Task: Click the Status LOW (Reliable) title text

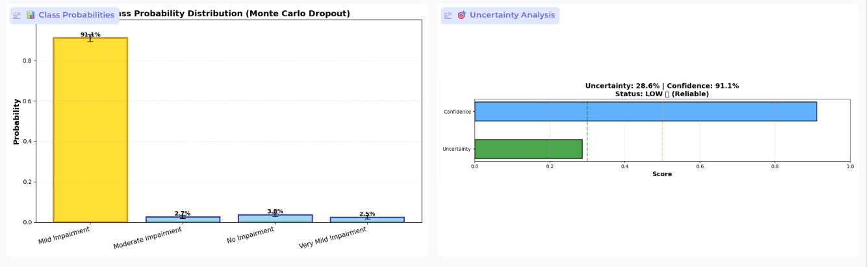Action: 662,94
